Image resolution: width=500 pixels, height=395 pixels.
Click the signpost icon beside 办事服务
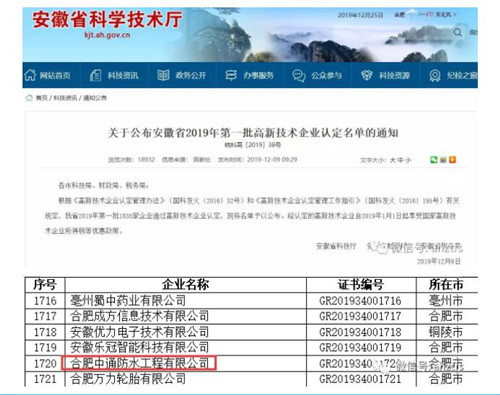(231, 75)
